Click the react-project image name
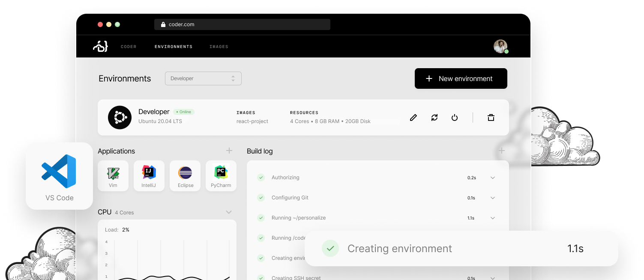This screenshot has height=280, width=644. (x=252, y=121)
